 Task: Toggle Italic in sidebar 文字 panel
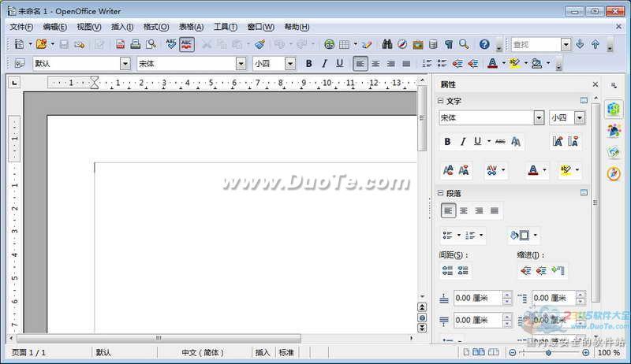[463, 141]
